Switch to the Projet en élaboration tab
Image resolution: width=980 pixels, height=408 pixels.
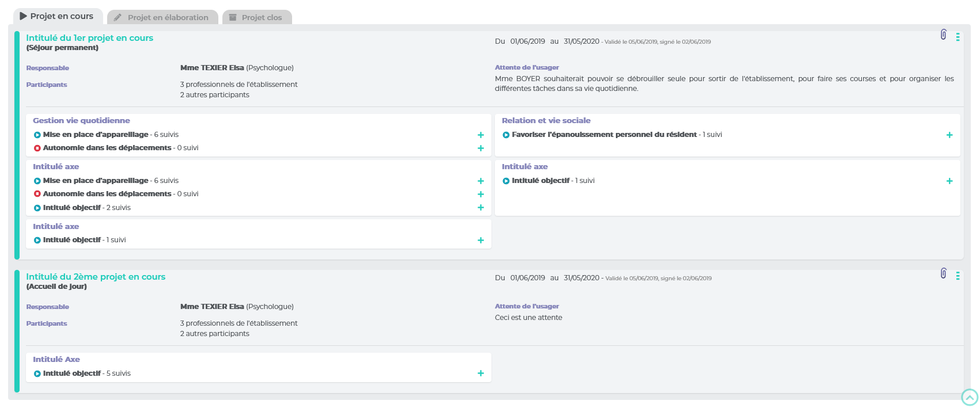[162, 17]
